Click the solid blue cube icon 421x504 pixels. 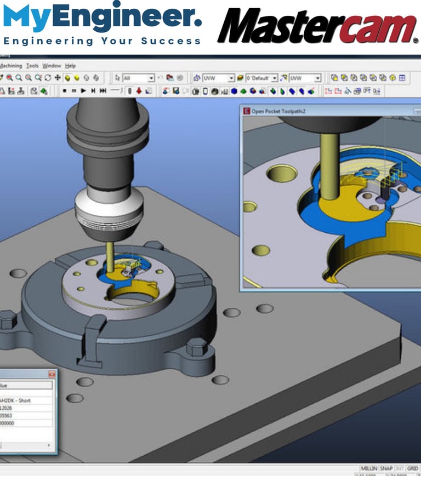(234, 91)
